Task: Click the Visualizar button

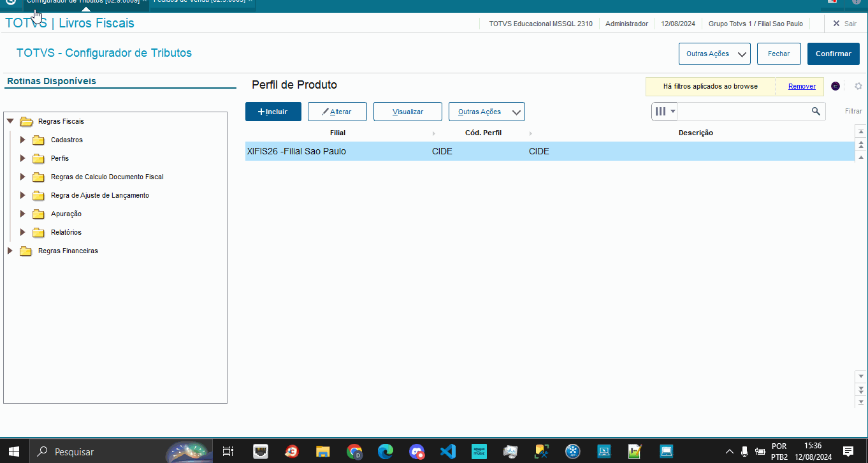Action: [408, 112]
